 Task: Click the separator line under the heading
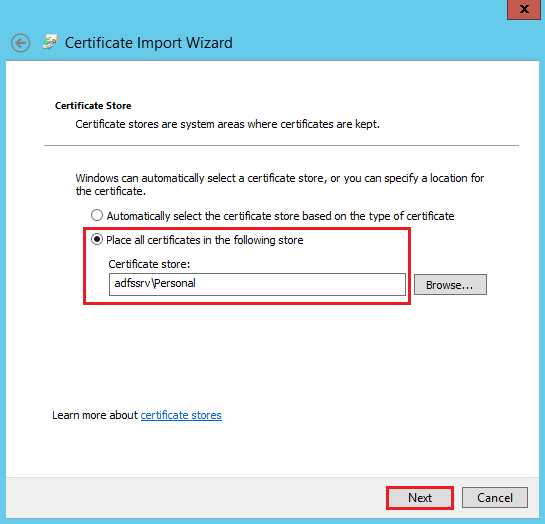[x=281, y=145]
